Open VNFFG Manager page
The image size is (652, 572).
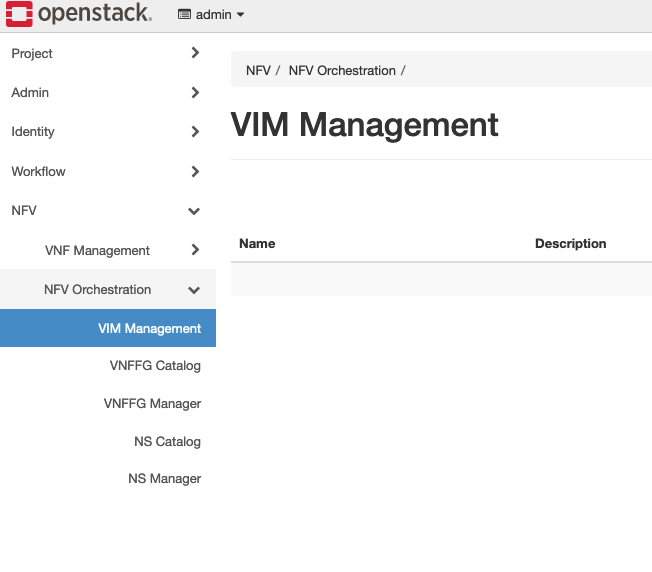[152, 404]
